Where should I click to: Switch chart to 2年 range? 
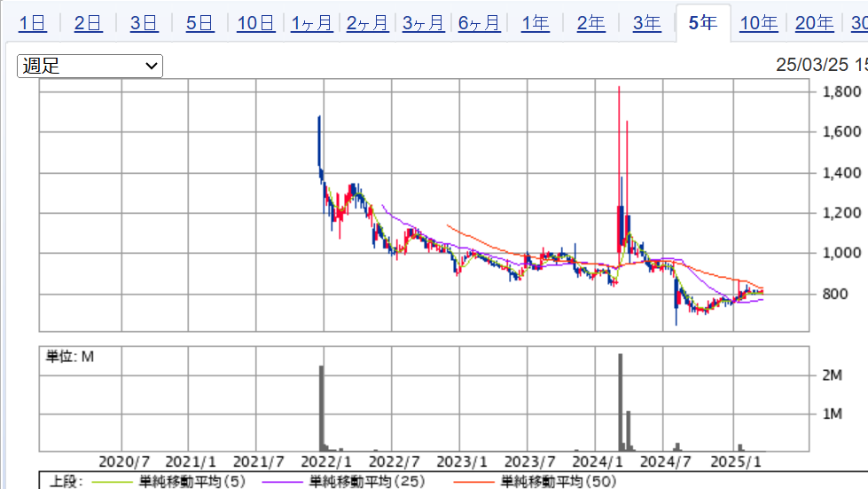click(x=591, y=23)
